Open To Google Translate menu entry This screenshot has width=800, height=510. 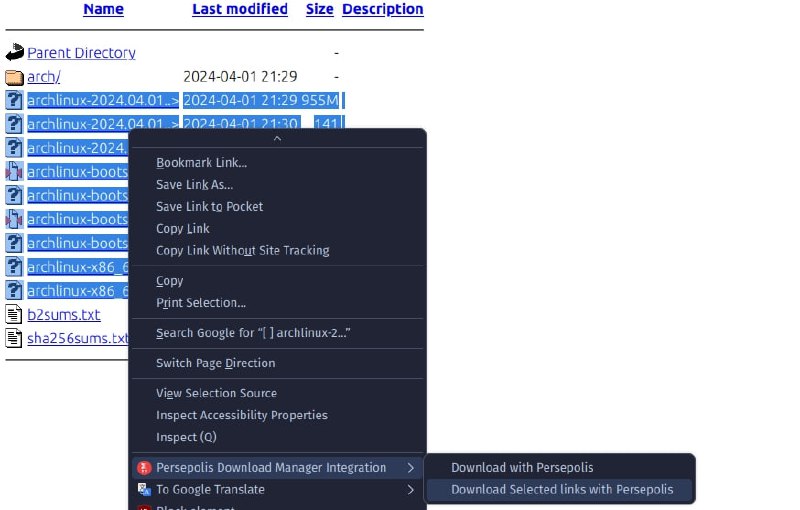point(277,490)
